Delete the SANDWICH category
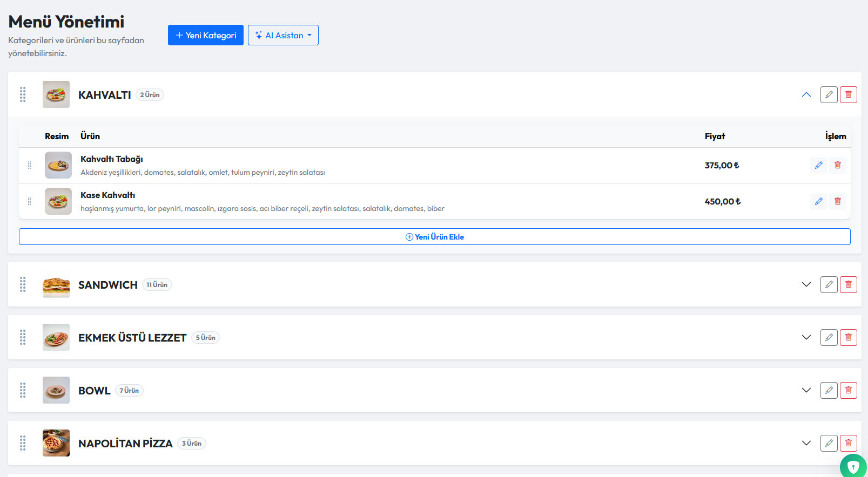 click(x=848, y=284)
